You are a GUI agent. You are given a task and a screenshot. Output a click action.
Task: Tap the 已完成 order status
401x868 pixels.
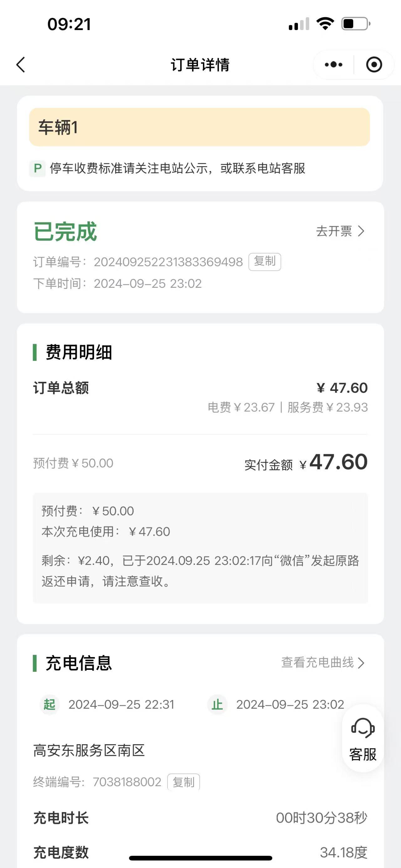[x=65, y=232]
